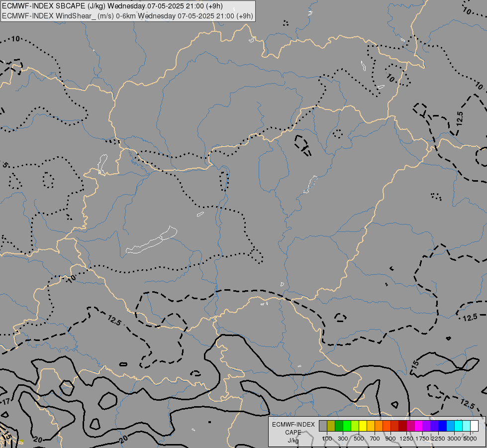Image resolution: width=487 pixels, height=448 pixels.
Task: Click the dark maroon red legend swatch
Action: (403, 426)
